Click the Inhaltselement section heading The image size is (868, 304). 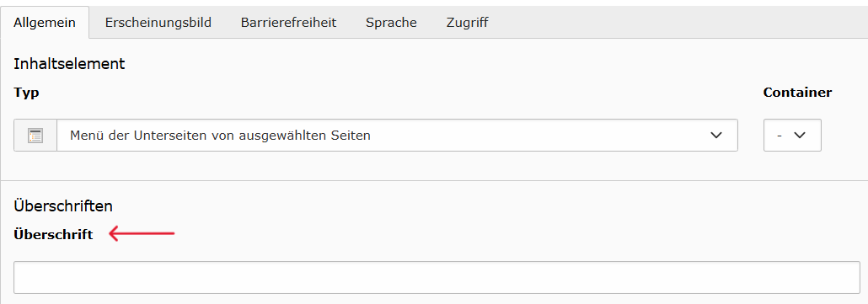tap(69, 63)
